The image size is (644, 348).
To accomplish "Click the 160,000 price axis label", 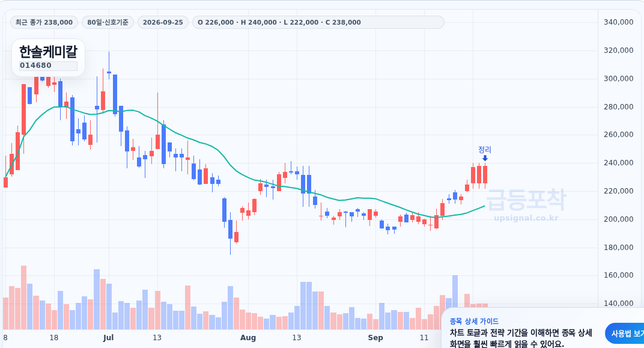I will (618, 275).
